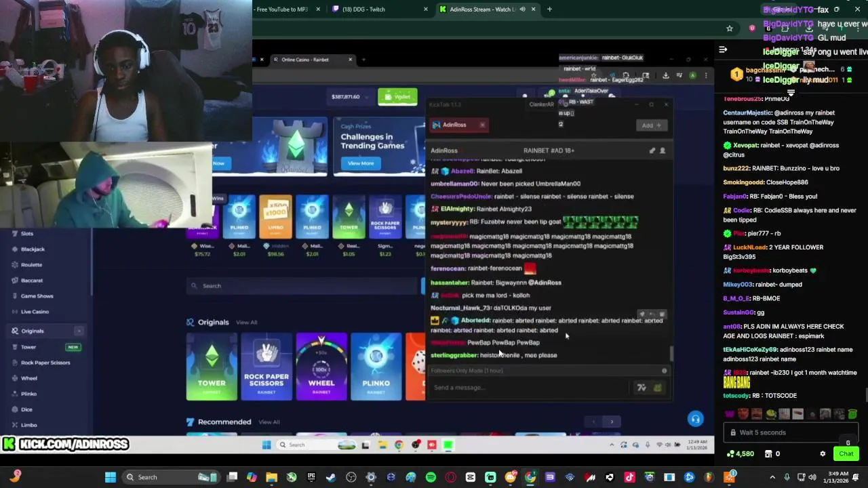Open the $387,871.60 balance dropdown in stream
Viewport: 868px width, 488px height.
(351, 96)
